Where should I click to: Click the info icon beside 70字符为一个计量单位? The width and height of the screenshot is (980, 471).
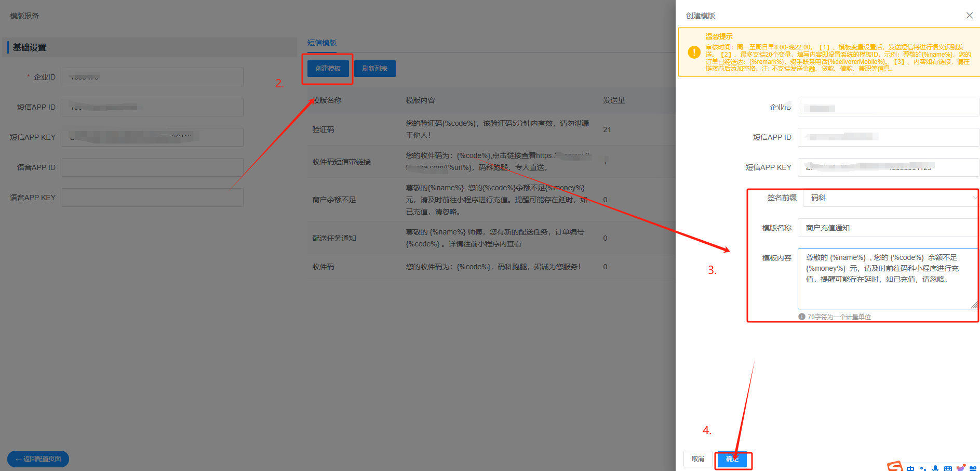[x=802, y=317]
